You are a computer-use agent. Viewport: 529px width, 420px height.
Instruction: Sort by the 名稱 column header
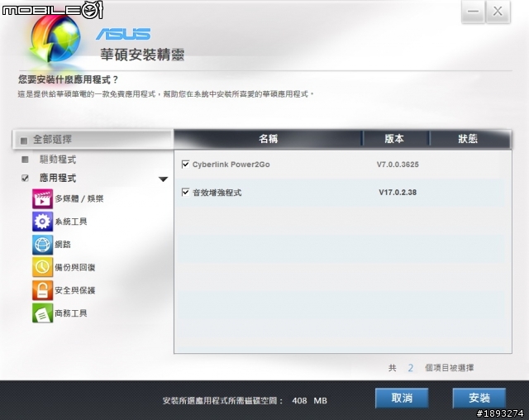(x=268, y=139)
